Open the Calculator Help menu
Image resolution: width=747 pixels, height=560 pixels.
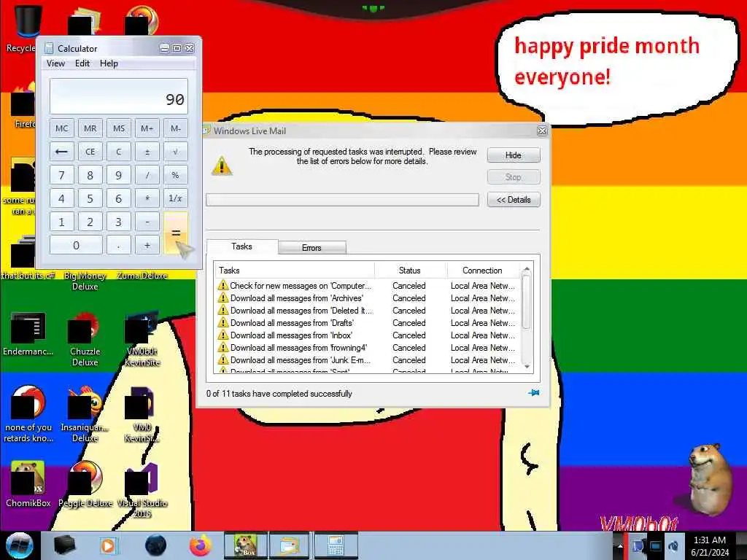109,63
